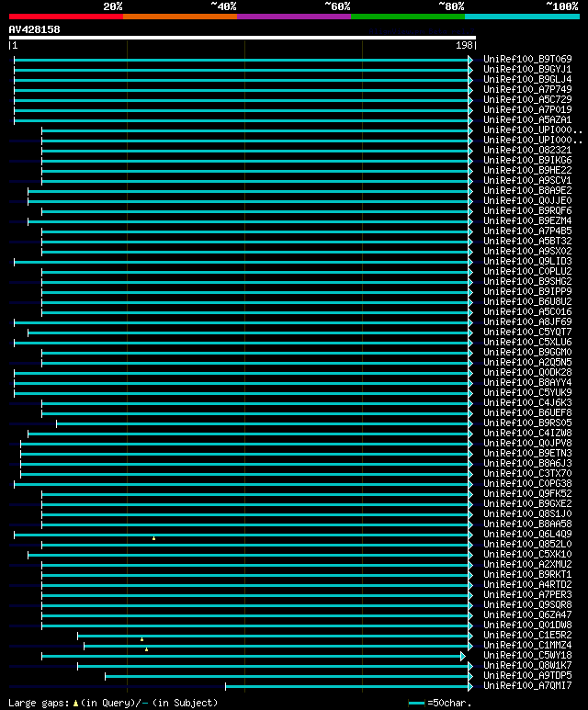Viewport: 588px width, 710px height.
Task: Select the UniRef100_B9HE22 label
Action: 527,170
